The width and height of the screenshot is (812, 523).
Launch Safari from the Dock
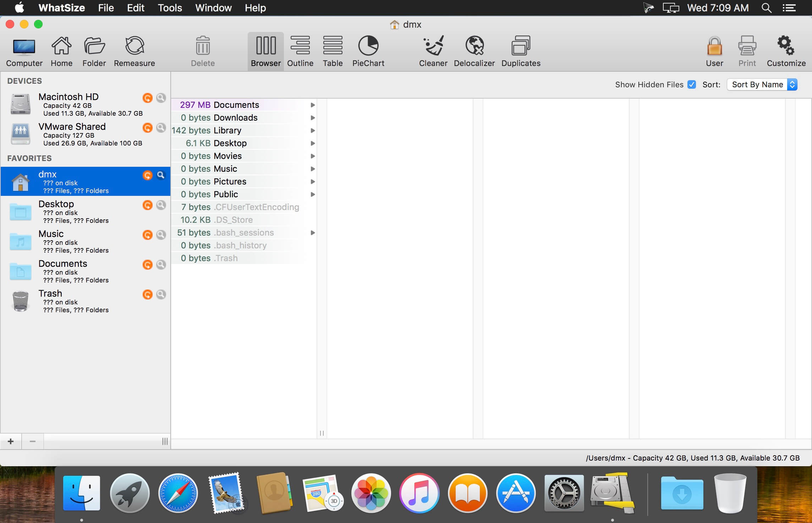tap(178, 493)
